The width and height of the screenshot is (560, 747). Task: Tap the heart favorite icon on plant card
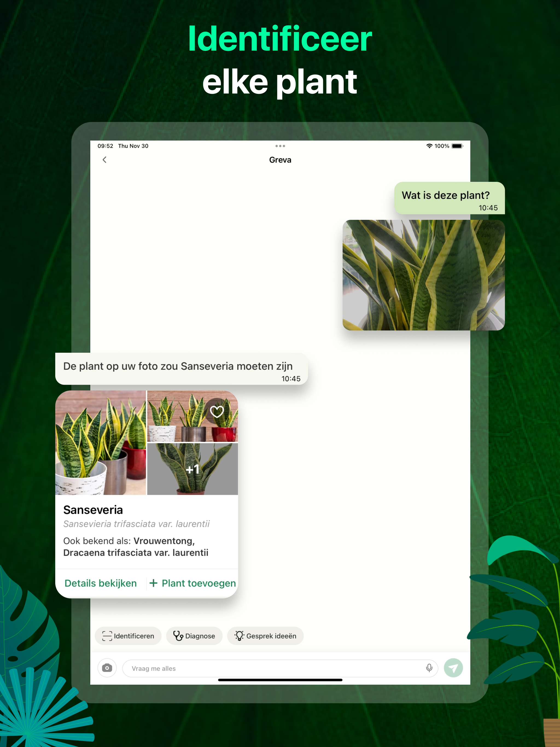217,412
